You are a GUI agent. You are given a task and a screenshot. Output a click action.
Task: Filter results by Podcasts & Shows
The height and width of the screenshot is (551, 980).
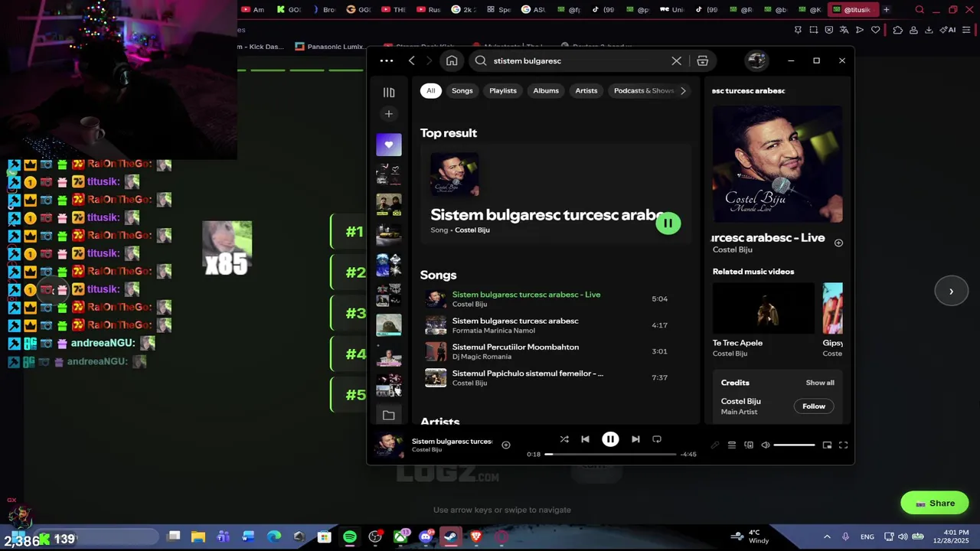[x=644, y=90]
